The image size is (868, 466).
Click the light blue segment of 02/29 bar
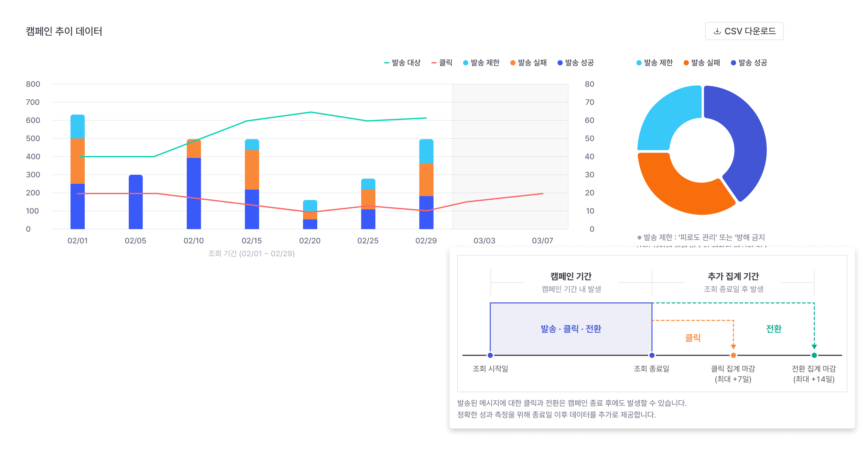tap(426, 151)
